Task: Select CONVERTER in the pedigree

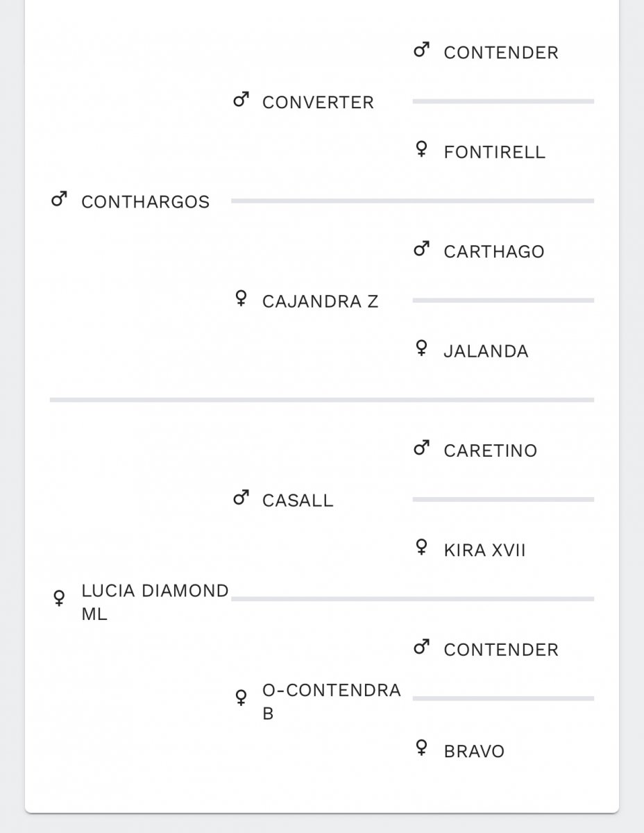Action: (318, 102)
